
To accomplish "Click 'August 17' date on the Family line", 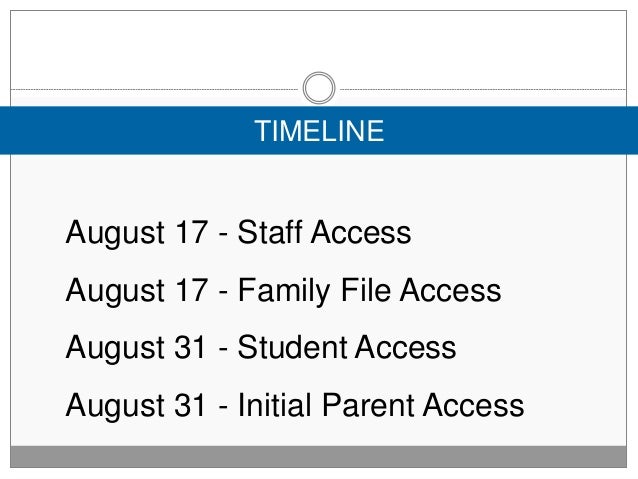I will [137, 291].
